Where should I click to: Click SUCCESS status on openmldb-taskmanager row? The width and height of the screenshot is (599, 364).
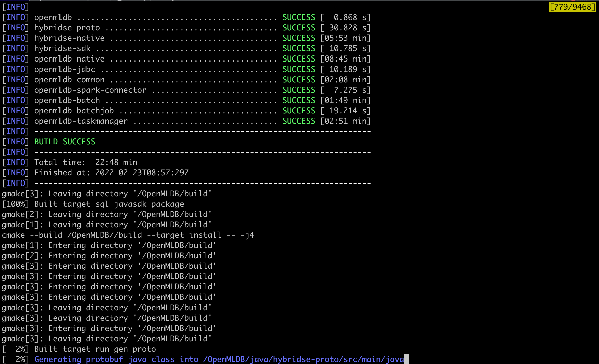(299, 121)
